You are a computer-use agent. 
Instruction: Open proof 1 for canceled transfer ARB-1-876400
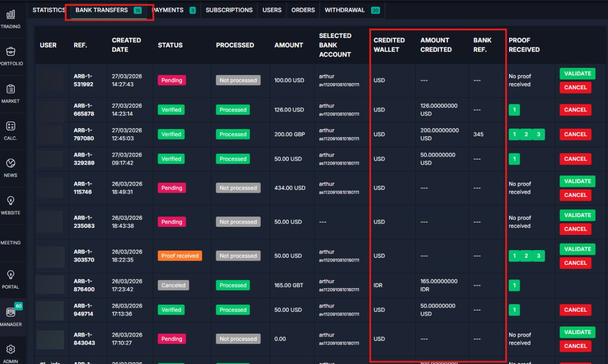pyautogui.click(x=514, y=285)
